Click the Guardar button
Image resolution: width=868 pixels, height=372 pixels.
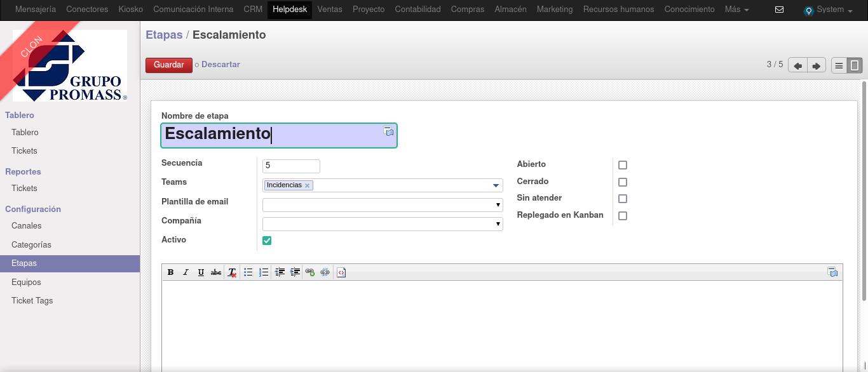[x=169, y=65]
